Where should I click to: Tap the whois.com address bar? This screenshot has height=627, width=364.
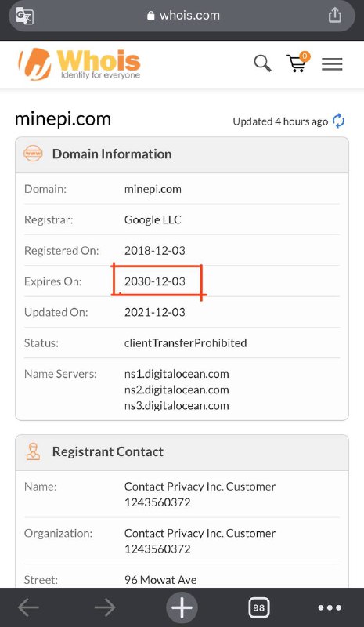point(182,16)
